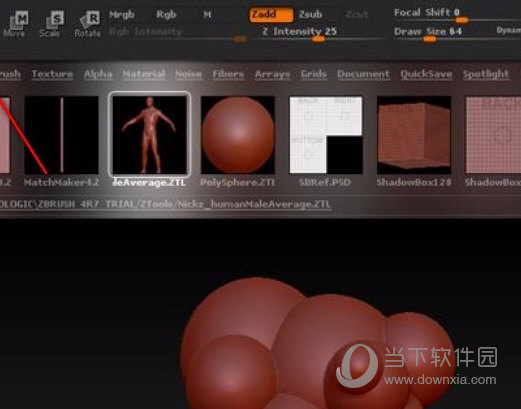The width and height of the screenshot is (521, 409).
Task: Click the Rgb Intensity slider
Action: (178, 34)
